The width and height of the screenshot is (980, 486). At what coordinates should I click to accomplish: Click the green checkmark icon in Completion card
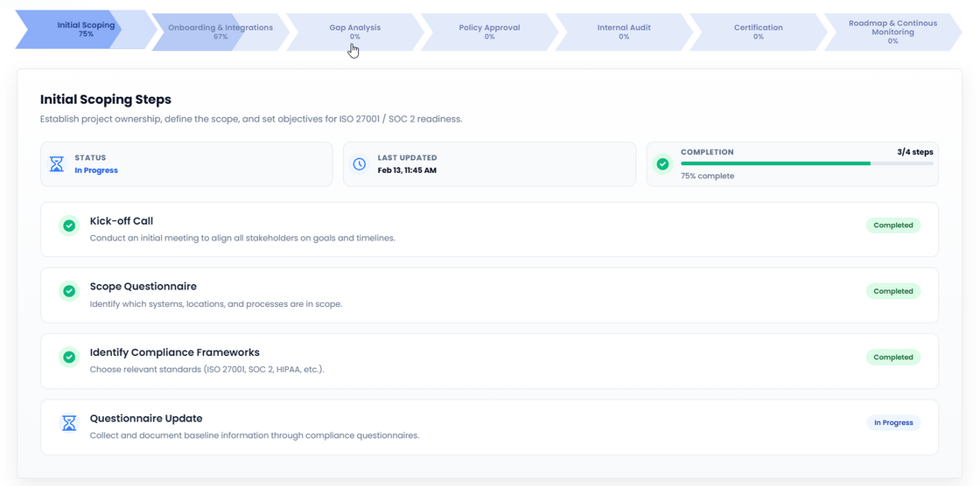click(x=663, y=164)
